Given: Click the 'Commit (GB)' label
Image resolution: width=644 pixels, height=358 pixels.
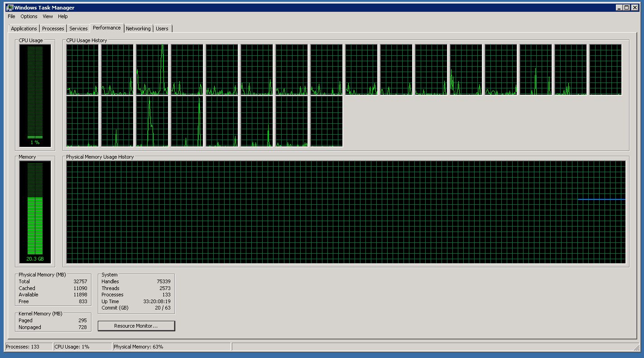Looking at the screenshot, I should pos(115,308).
